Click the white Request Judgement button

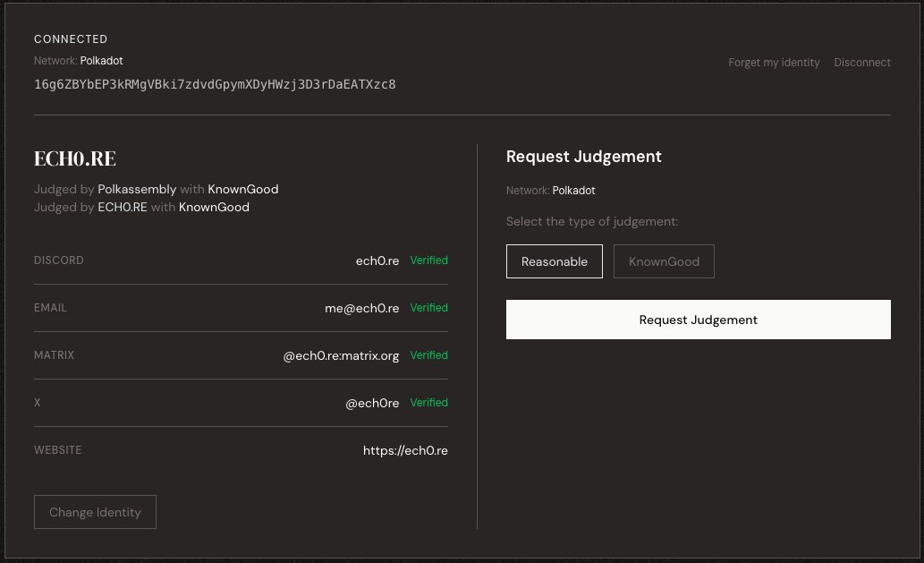pyautogui.click(x=699, y=320)
